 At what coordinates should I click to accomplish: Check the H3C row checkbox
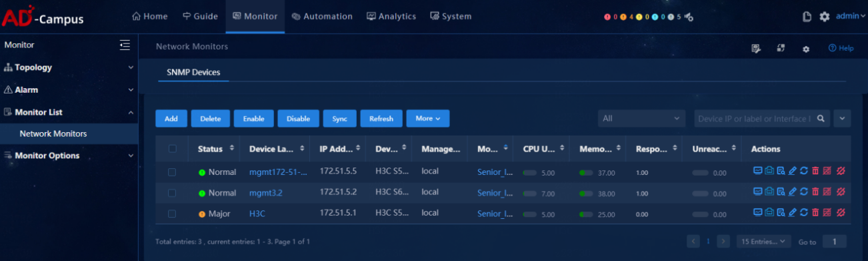coord(172,214)
